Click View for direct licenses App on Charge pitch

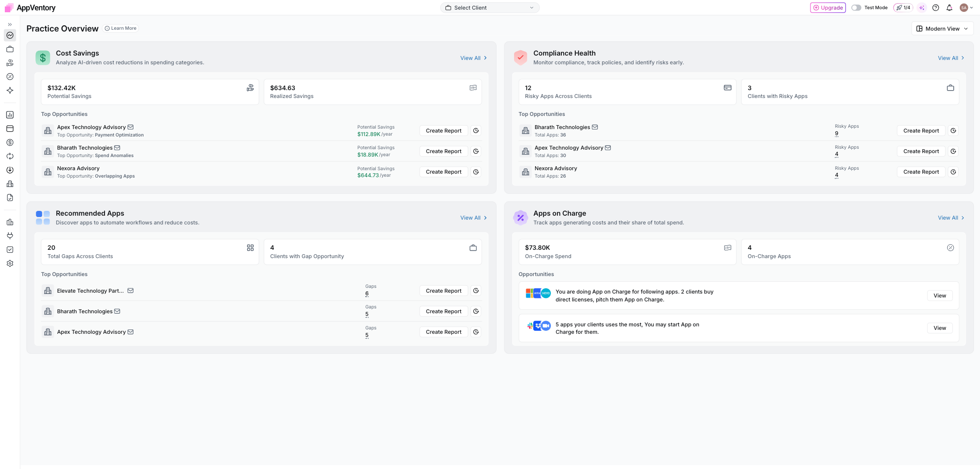(940, 295)
